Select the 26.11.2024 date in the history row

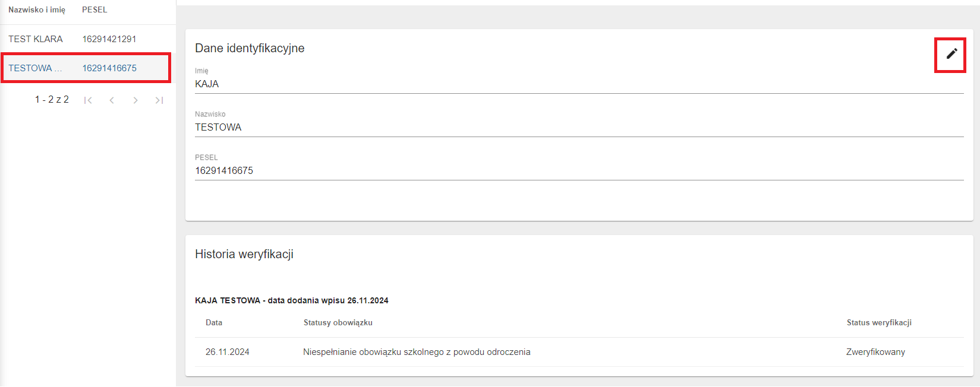[227, 352]
